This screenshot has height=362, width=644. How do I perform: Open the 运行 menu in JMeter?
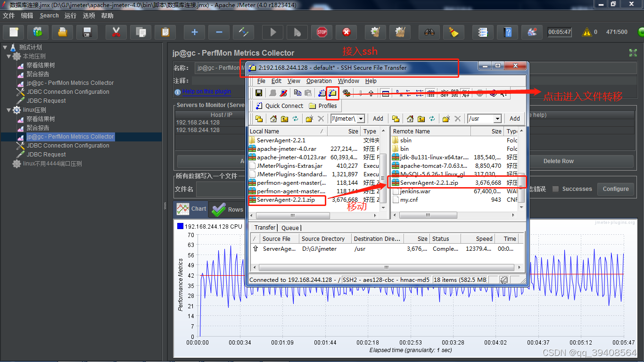[x=70, y=16]
